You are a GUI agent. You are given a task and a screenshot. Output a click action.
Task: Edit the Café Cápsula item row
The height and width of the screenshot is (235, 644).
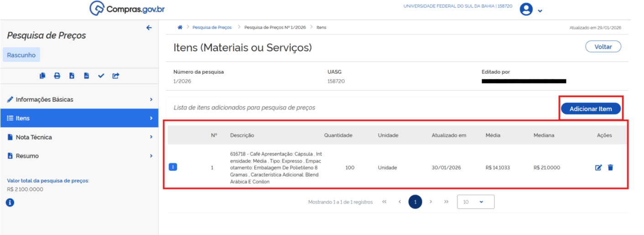click(598, 167)
